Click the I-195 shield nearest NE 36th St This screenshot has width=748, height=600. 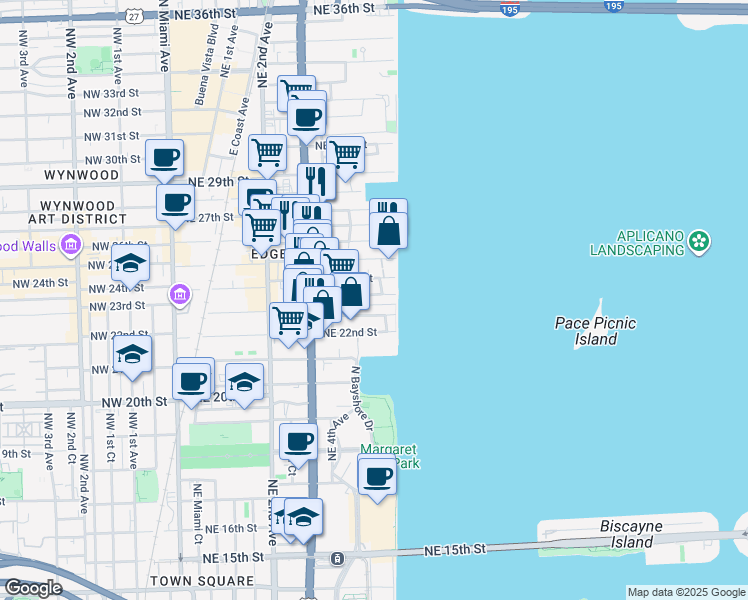point(510,9)
